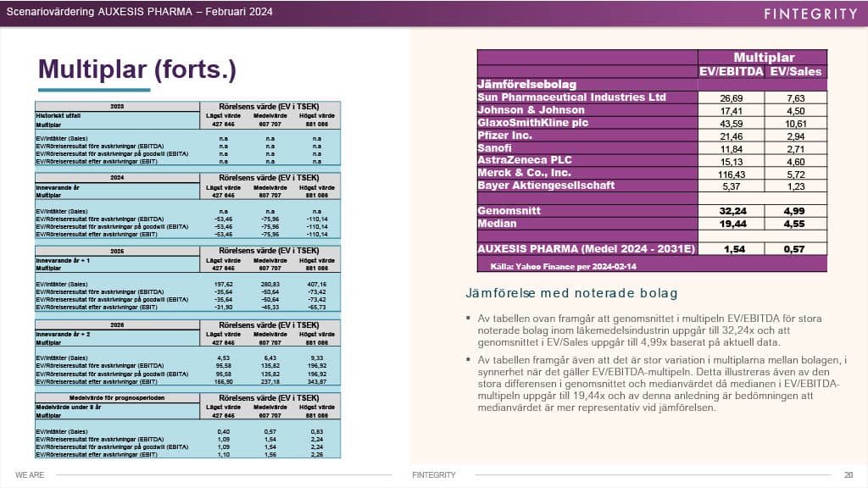The width and height of the screenshot is (868, 488).
Task: Select Sun Pharmaceutical's EV/EBITDA value 26,69
Action: pyautogui.click(x=732, y=98)
